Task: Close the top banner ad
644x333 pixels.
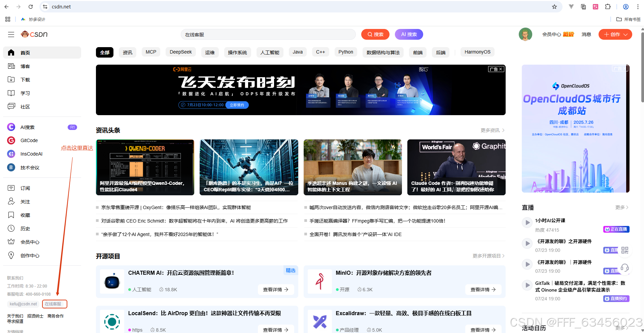Action: click(x=501, y=69)
